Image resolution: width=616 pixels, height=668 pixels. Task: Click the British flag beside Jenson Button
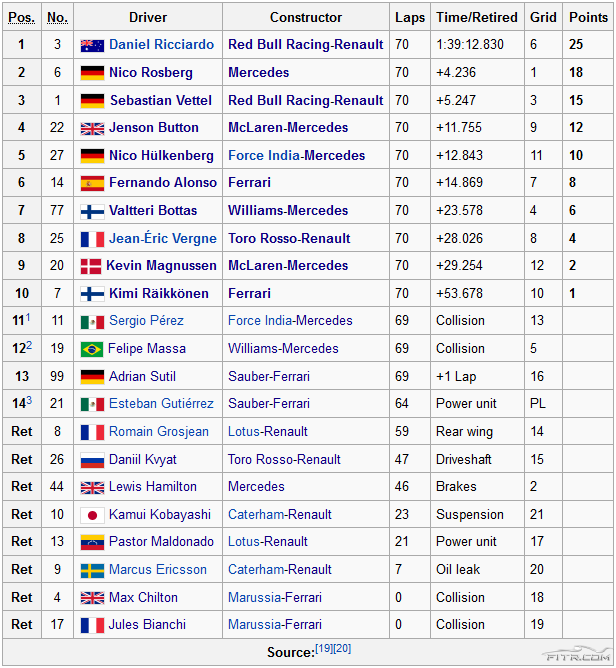click(x=92, y=128)
